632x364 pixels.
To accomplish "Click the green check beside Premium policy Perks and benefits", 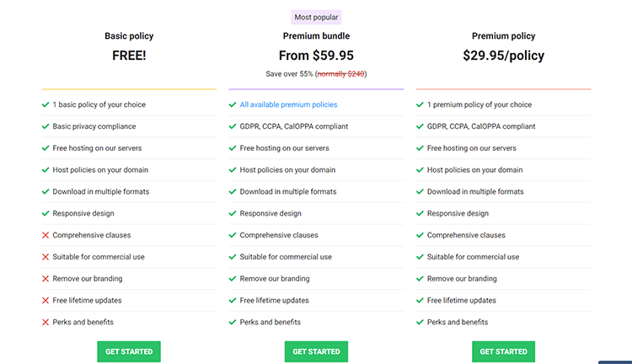I will [420, 322].
